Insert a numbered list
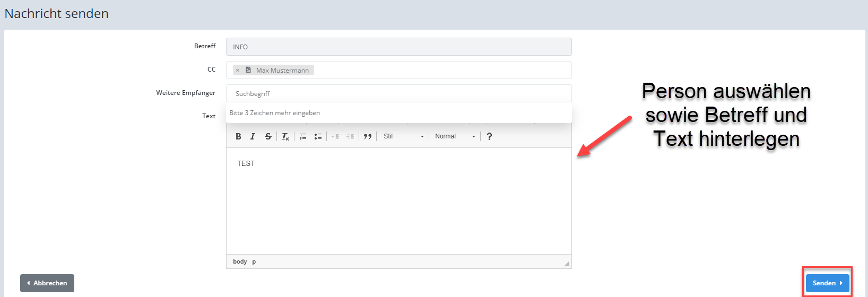This screenshot has height=297, width=868. click(x=303, y=136)
